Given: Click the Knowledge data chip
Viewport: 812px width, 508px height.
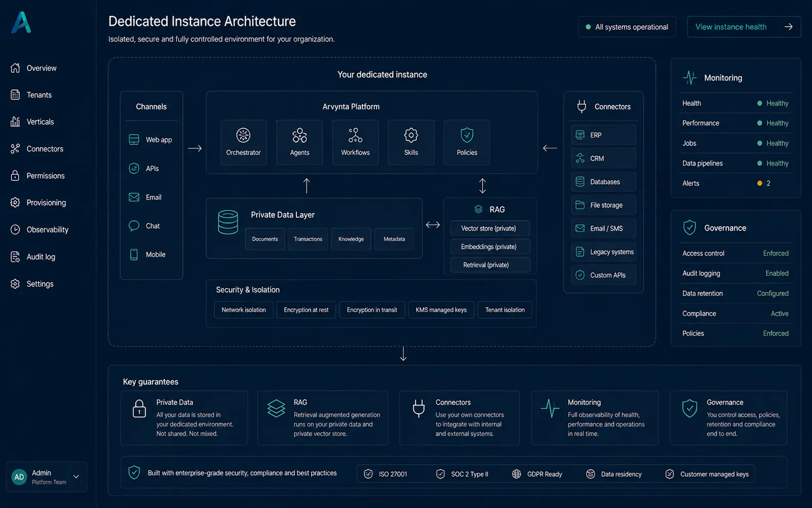Looking at the screenshot, I should (x=351, y=239).
